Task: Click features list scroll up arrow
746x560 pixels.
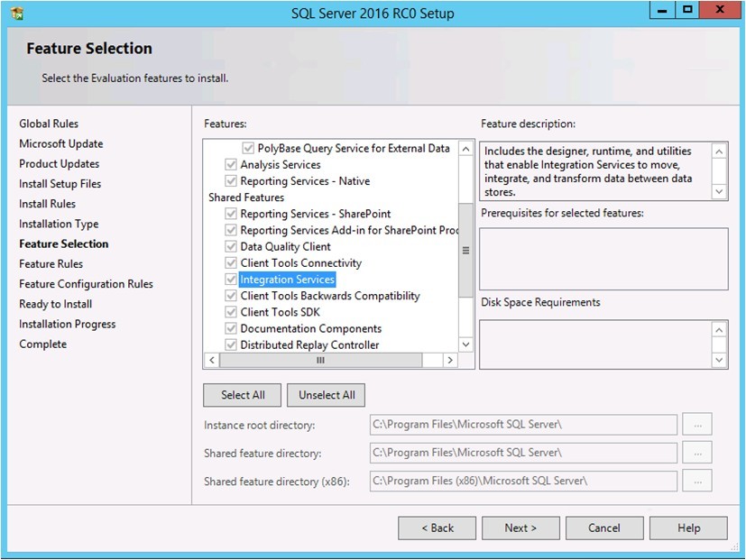Action: click(x=465, y=149)
